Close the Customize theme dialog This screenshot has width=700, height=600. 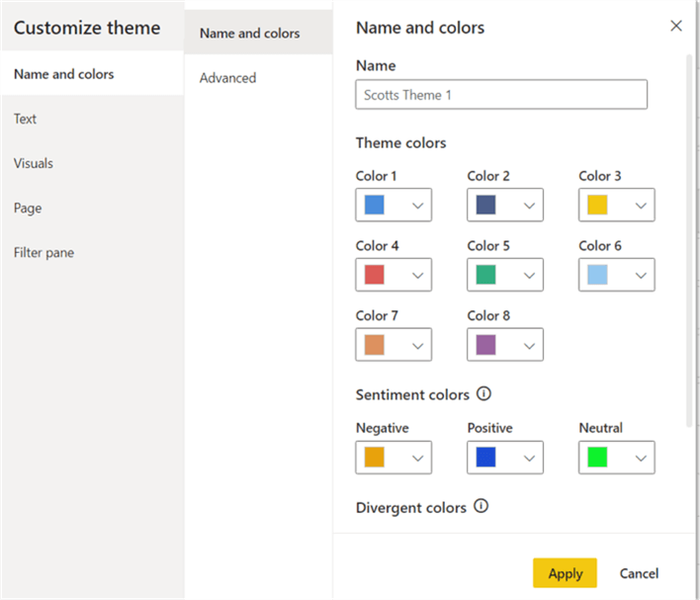676,26
